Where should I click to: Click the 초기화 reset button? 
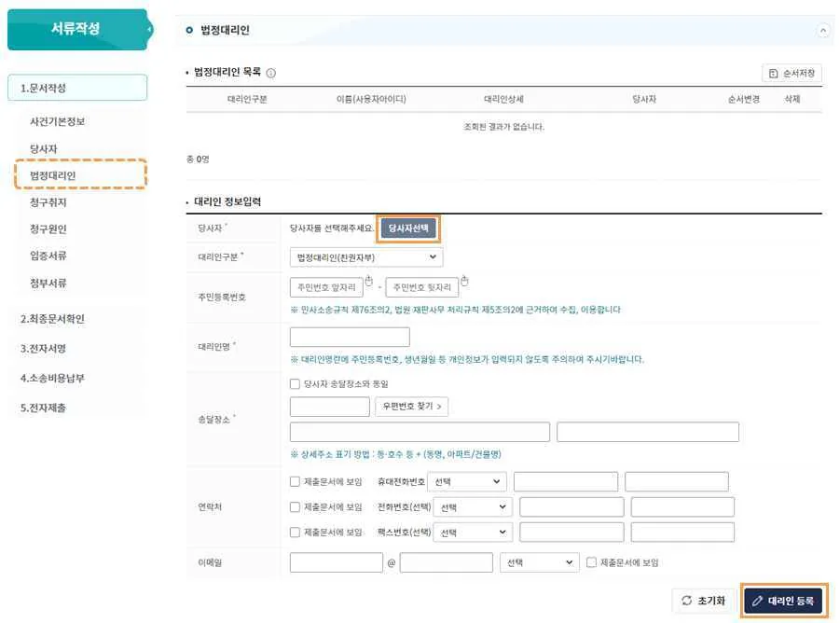tap(703, 601)
